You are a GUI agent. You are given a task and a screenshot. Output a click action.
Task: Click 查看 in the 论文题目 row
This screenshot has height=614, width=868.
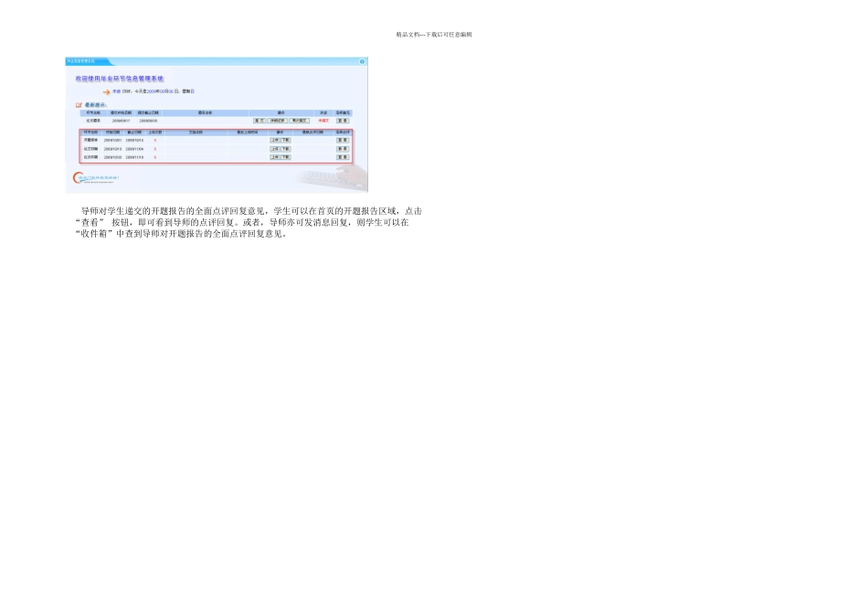343,120
